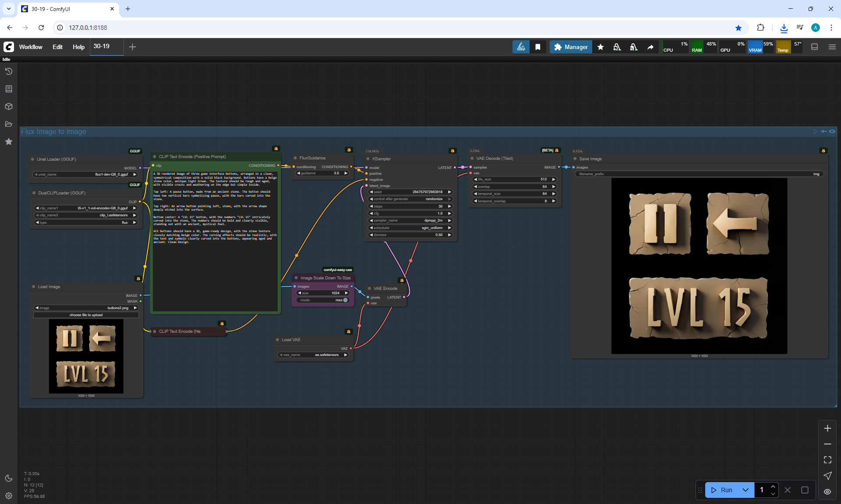Open settings gear in left sidebar
Viewport: 841px width, 504px height.
click(x=9, y=496)
